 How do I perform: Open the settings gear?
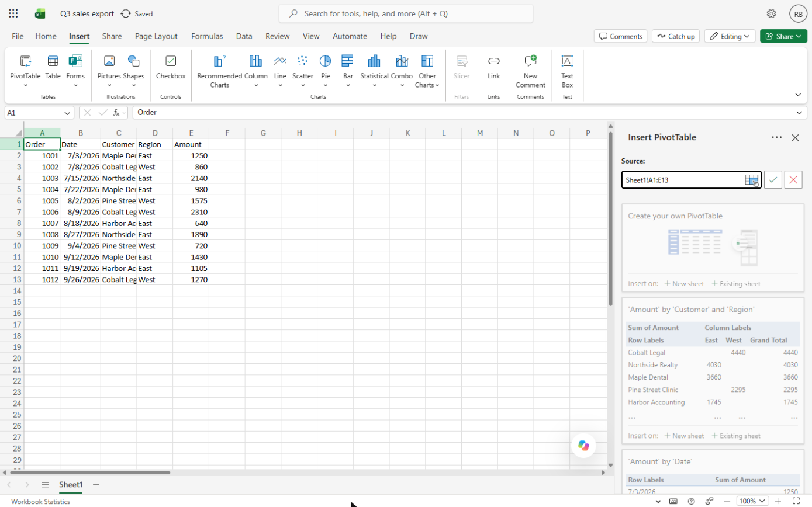(771, 13)
